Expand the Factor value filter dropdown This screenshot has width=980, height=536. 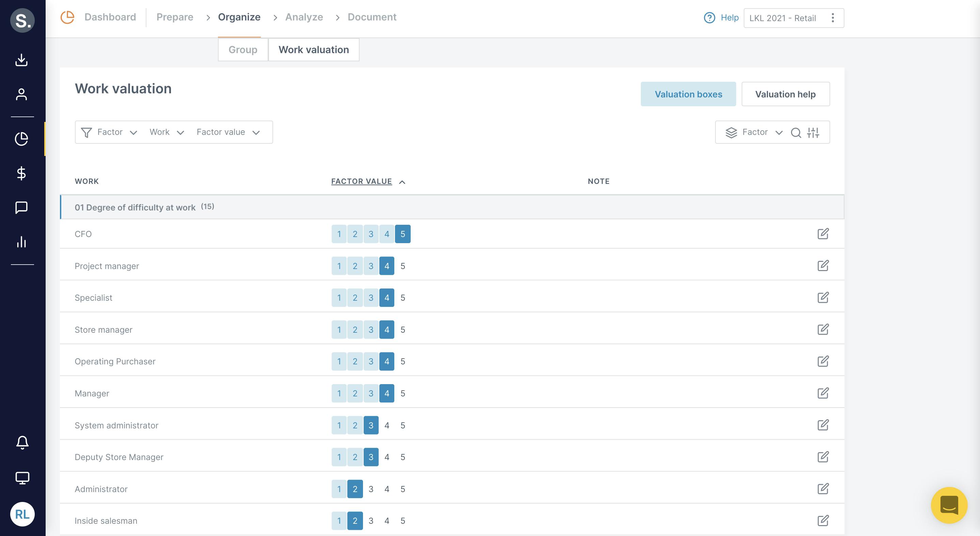click(x=227, y=132)
